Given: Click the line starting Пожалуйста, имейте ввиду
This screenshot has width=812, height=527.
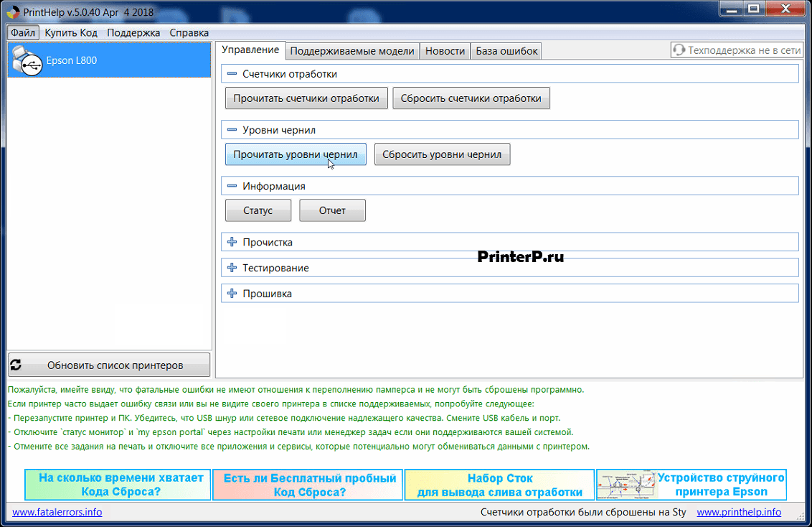Looking at the screenshot, I should point(296,390).
